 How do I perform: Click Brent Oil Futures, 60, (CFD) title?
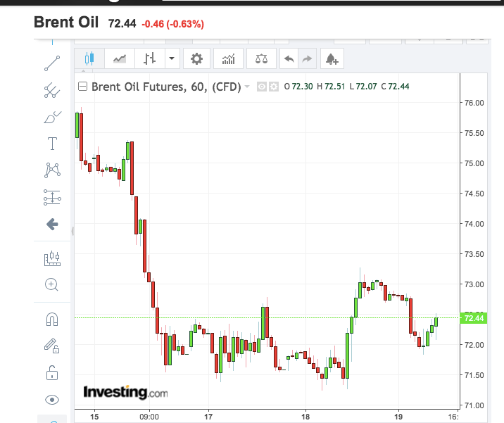[166, 87]
